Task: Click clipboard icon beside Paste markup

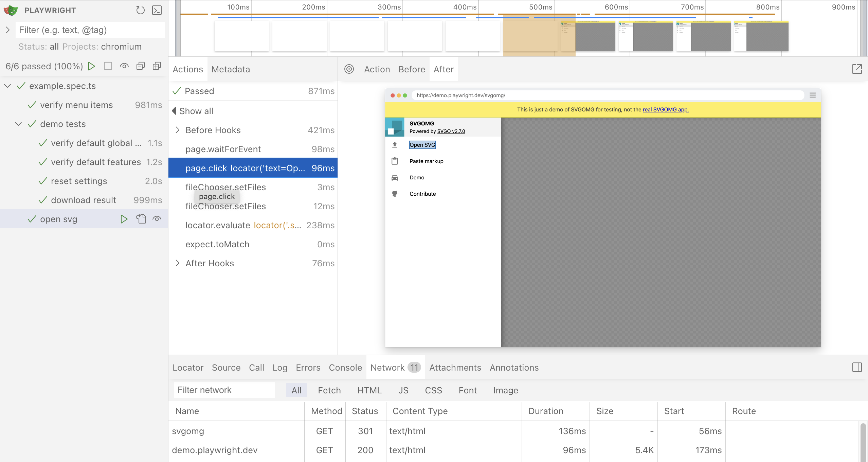Action: coord(395,161)
